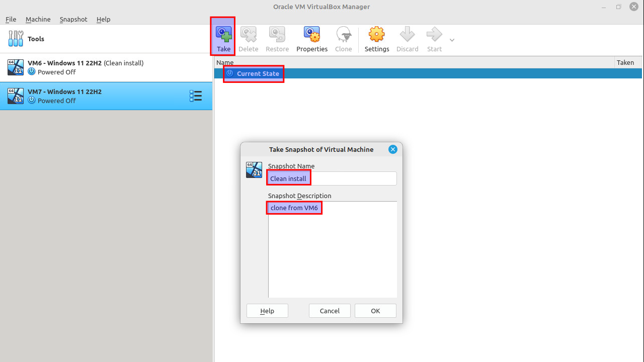
Task: Click the OK button in the snapshot dialog
Action: (x=375, y=311)
